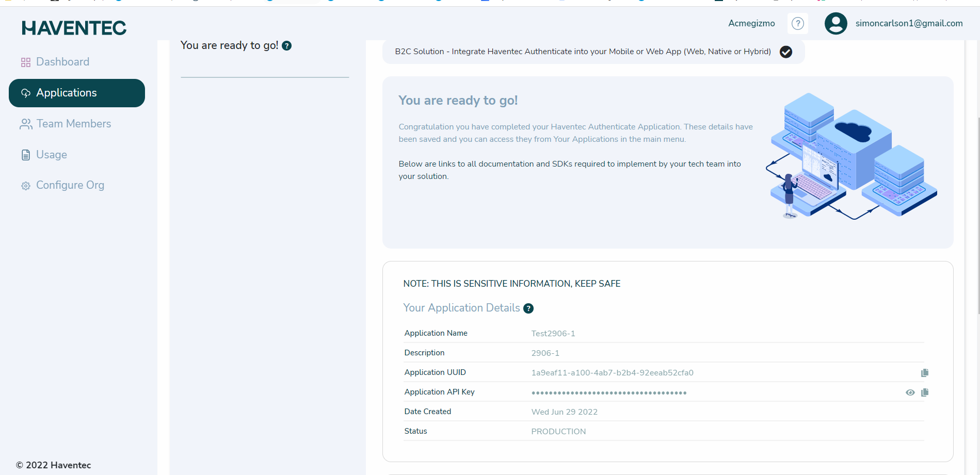Click the B2C Solution checkmark icon
The width and height of the screenshot is (980, 475).
tap(786, 52)
